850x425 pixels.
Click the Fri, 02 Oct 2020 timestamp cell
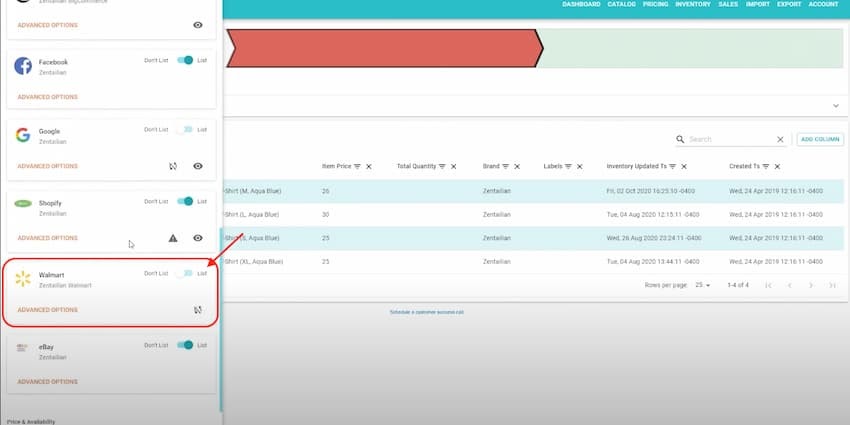(x=651, y=191)
